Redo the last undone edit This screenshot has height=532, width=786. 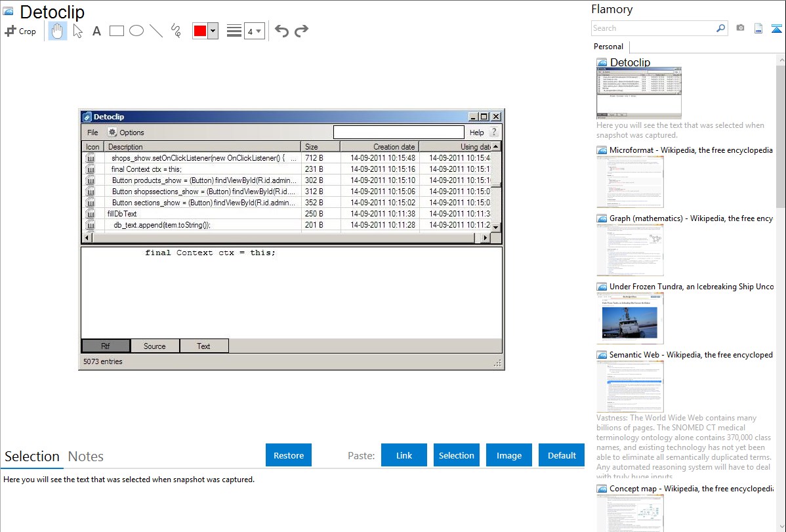301,31
